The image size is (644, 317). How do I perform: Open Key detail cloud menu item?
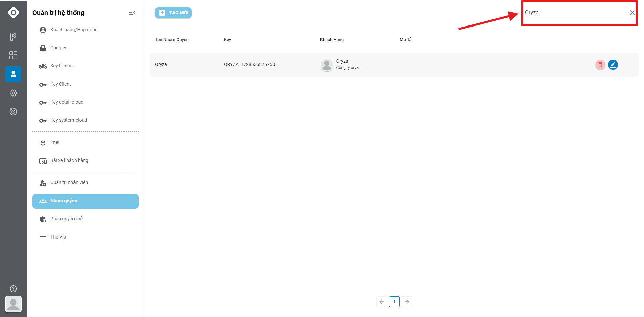85,102
